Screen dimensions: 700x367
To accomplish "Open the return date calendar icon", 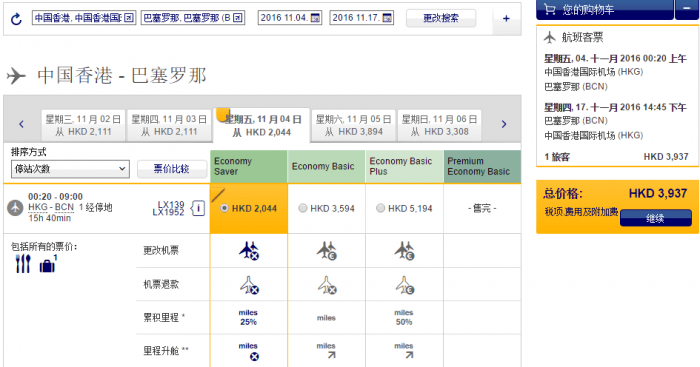I will point(387,18).
